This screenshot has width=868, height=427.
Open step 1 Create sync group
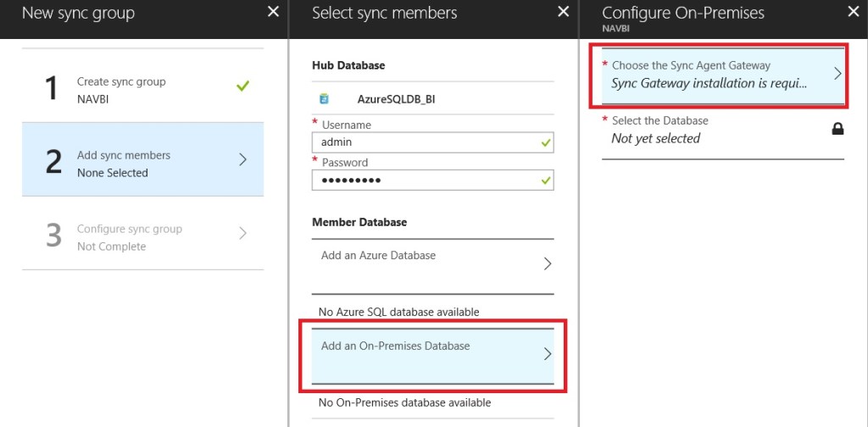pyautogui.click(x=142, y=86)
